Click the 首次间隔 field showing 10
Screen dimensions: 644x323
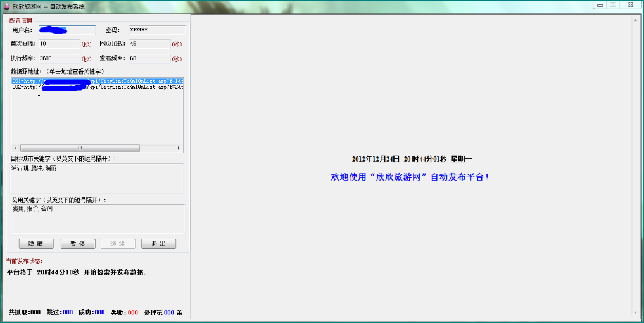click(60, 44)
